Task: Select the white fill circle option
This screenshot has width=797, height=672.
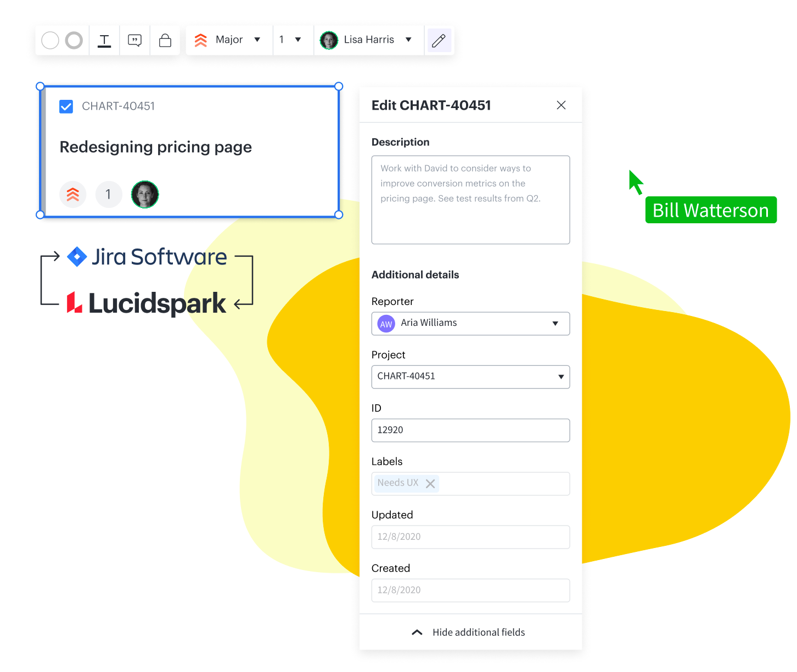Action: tap(50, 41)
